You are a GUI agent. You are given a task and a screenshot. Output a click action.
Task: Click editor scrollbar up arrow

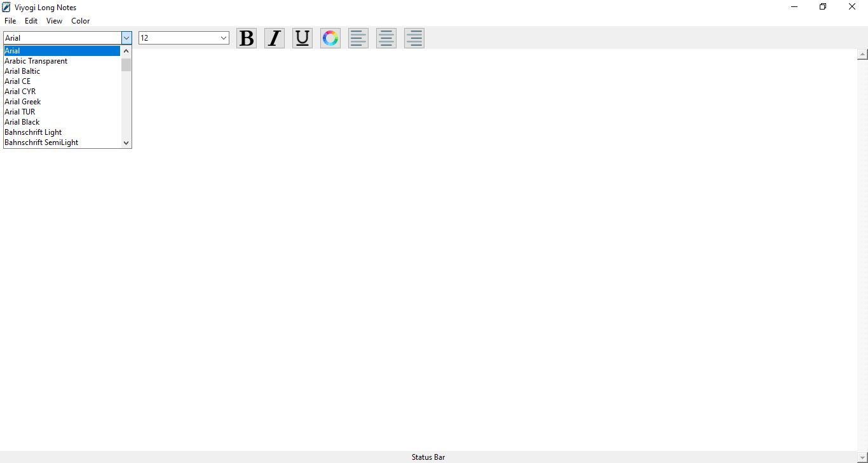[862, 55]
